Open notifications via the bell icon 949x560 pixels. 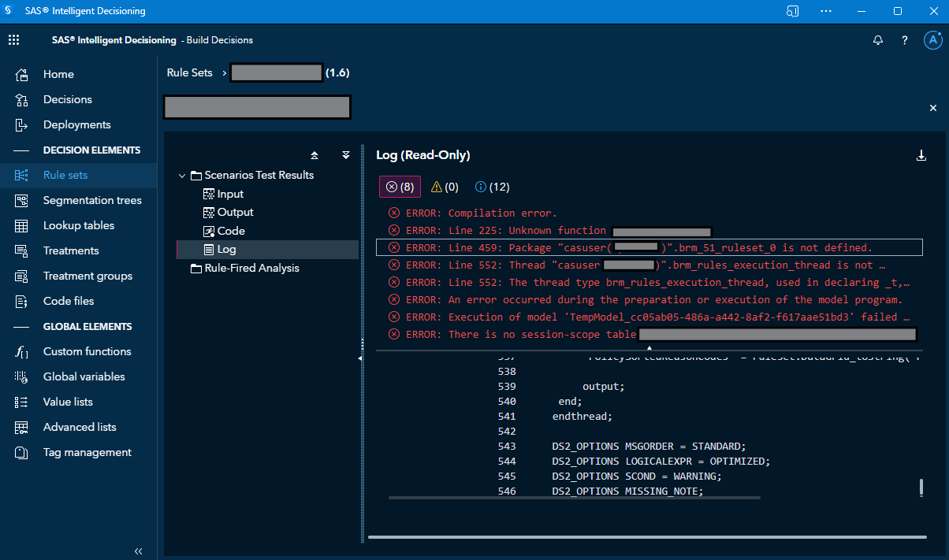(877, 39)
